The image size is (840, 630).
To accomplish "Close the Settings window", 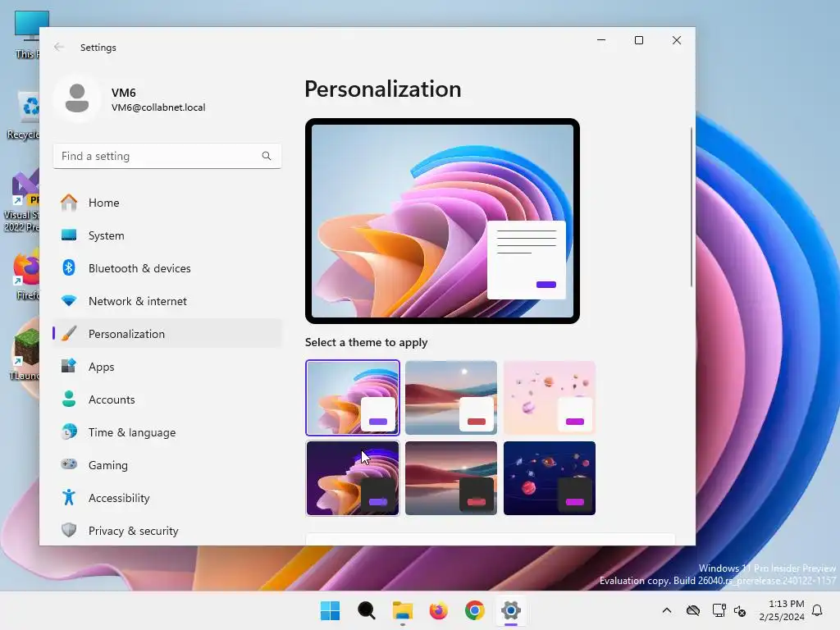I will [x=677, y=40].
